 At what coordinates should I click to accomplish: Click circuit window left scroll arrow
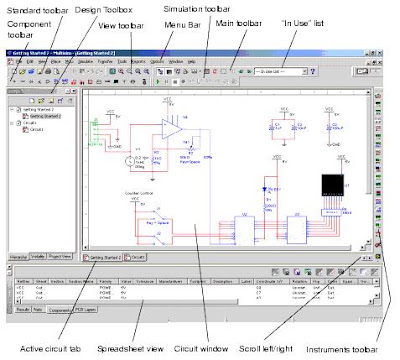coord(86,248)
